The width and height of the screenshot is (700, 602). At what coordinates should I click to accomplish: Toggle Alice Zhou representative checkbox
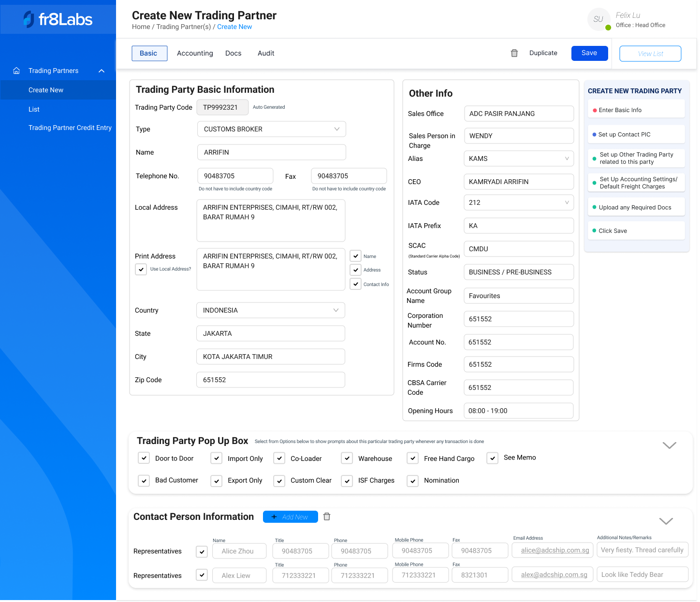202,551
